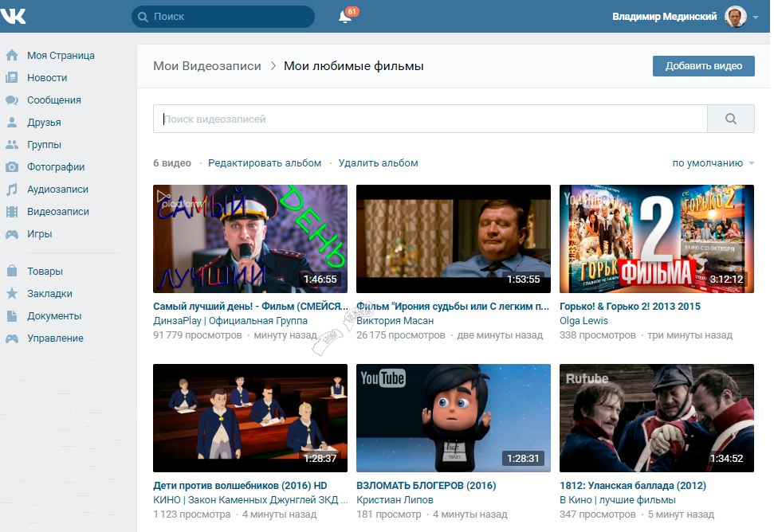Image resolution: width=774 pixels, height=532 pixels.
Task: Play Горько! & Горько 2! video thumbnail
Action: coord(657,239)
